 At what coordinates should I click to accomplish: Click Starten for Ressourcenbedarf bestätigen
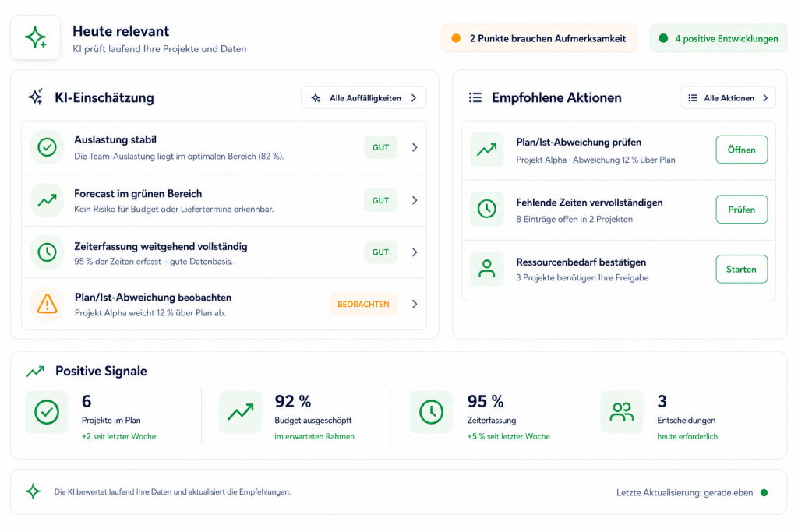742,269
